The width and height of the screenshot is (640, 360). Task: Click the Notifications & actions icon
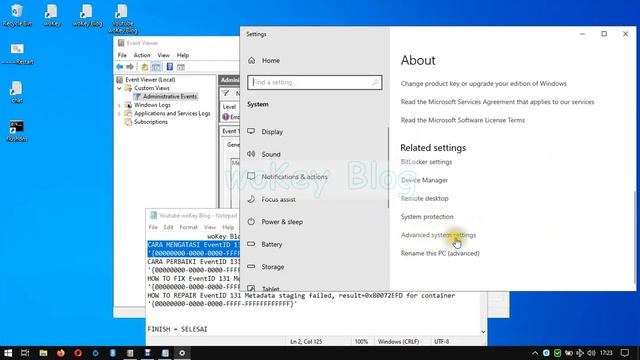(251, 176)
